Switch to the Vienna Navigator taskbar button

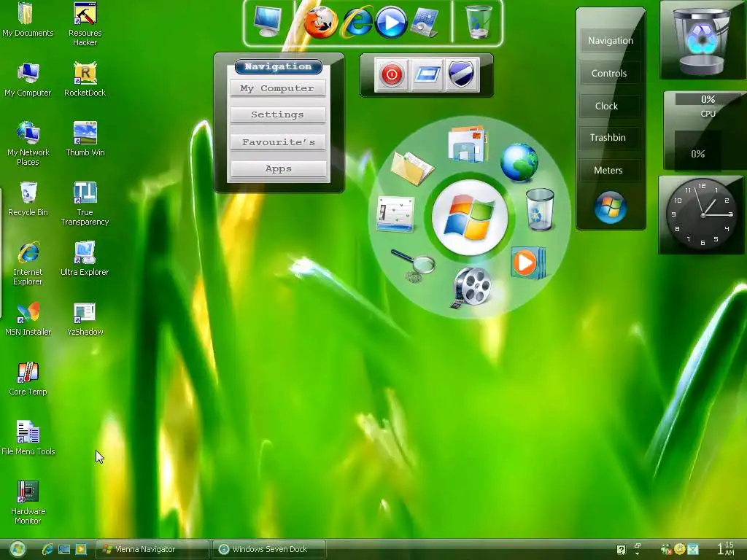(152, 550)
